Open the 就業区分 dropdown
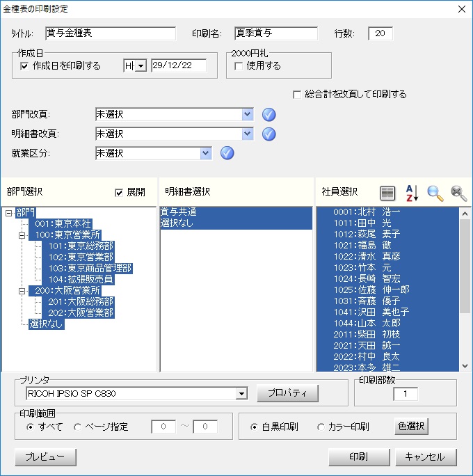The width and height of the screenshot is (473, 476). point(206,153)
